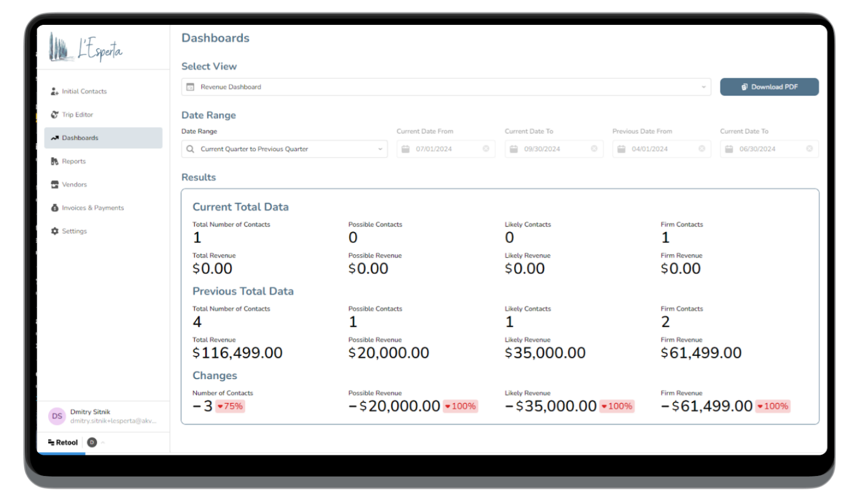The height and width of the screenshot is (504, 865).
Task: Select Current Quarter to Previous Quarter box
Action: pos(284,149)
